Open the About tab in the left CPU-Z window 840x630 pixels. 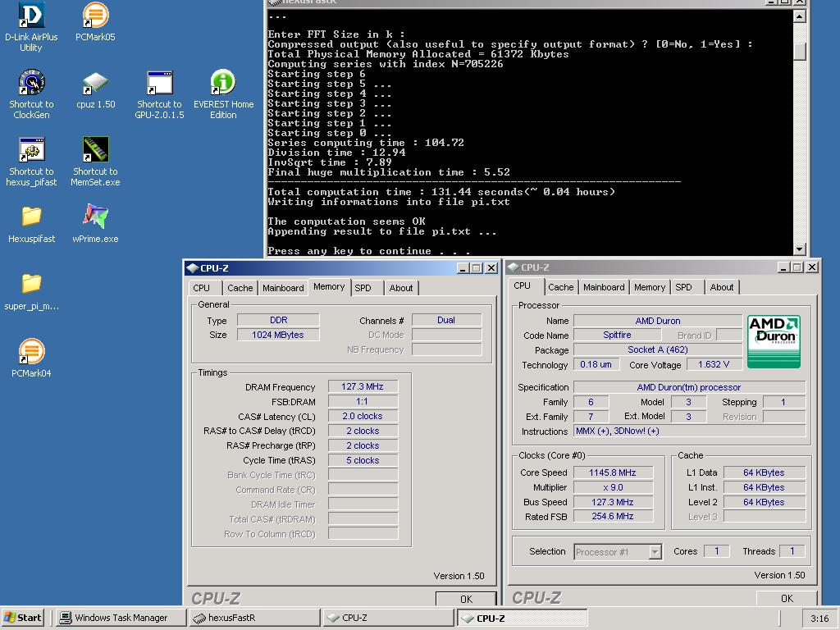tap(400, 288)
